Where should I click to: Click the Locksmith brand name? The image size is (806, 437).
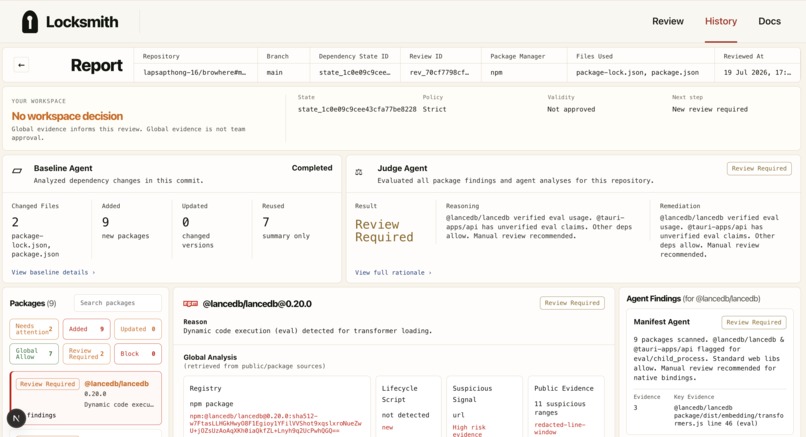click(x=82, y=22)
